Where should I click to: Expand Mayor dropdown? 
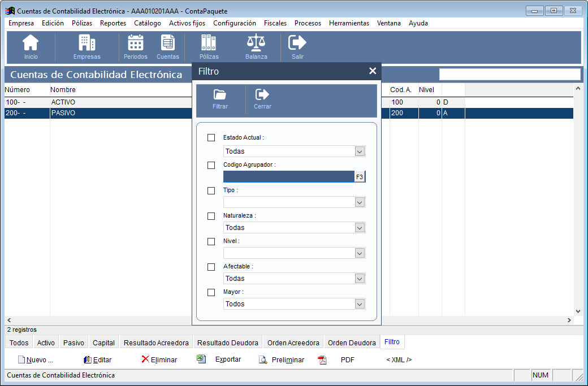(360, 304)
